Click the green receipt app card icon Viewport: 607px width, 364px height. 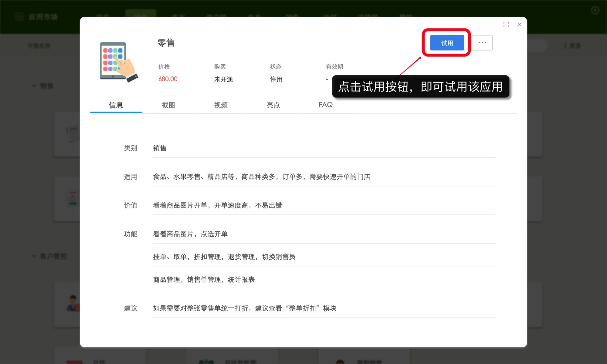click(73, 198)
